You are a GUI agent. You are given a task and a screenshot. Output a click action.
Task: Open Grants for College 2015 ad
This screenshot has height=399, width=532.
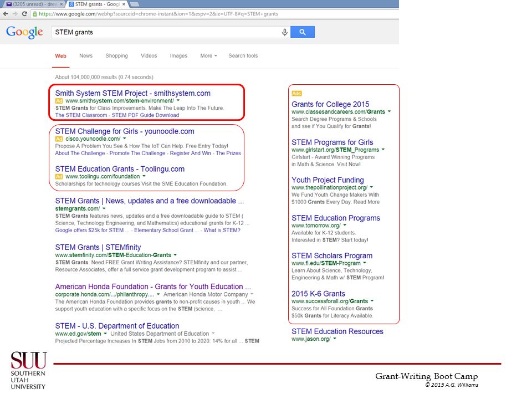point(330,105)
